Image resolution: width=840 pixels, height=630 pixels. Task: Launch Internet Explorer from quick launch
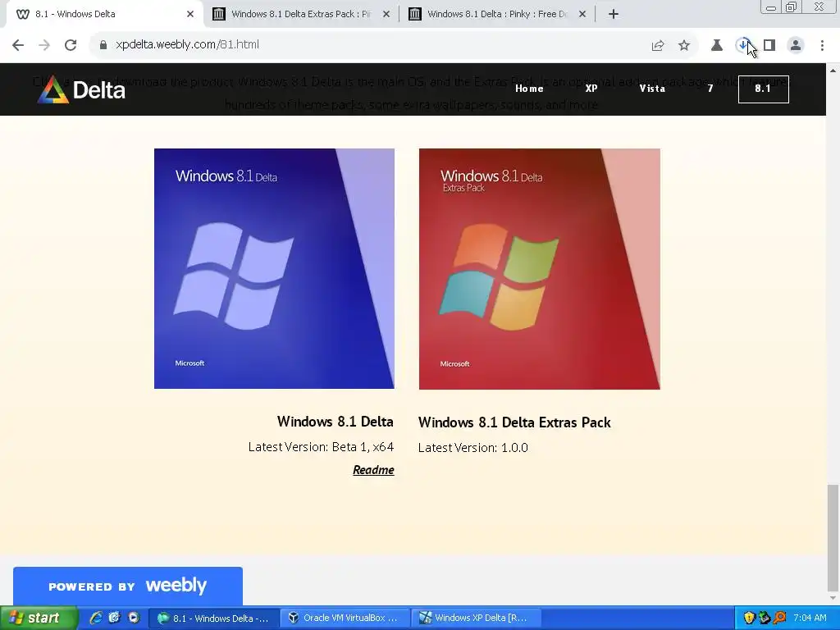[95, 619]
